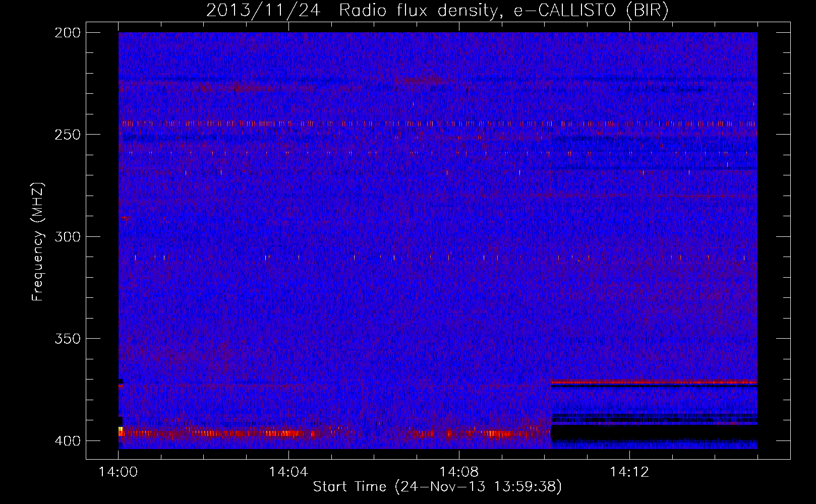
Task: Click the 14:04 time axis label
Action: pos(288,472)
